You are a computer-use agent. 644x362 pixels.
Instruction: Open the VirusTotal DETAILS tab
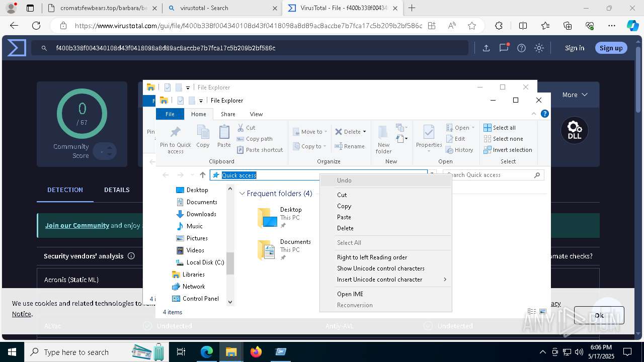(x=117, y=190)
